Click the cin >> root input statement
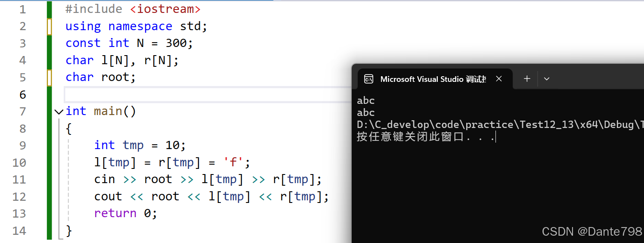 (x=208, y=179)
